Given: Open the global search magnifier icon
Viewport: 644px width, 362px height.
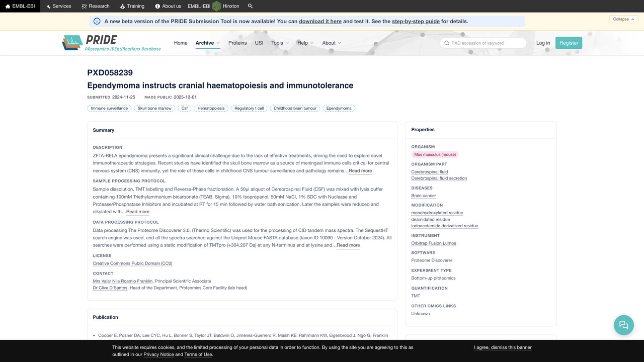Looking at the screenshot, I should pos(251,6).
